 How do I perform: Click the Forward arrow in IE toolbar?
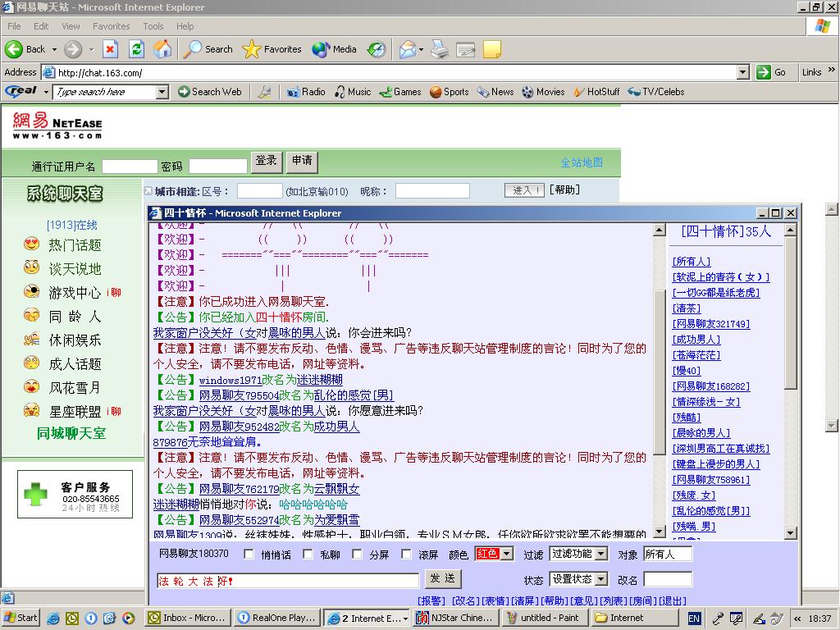pyautogui.click(x=73, y=49)
